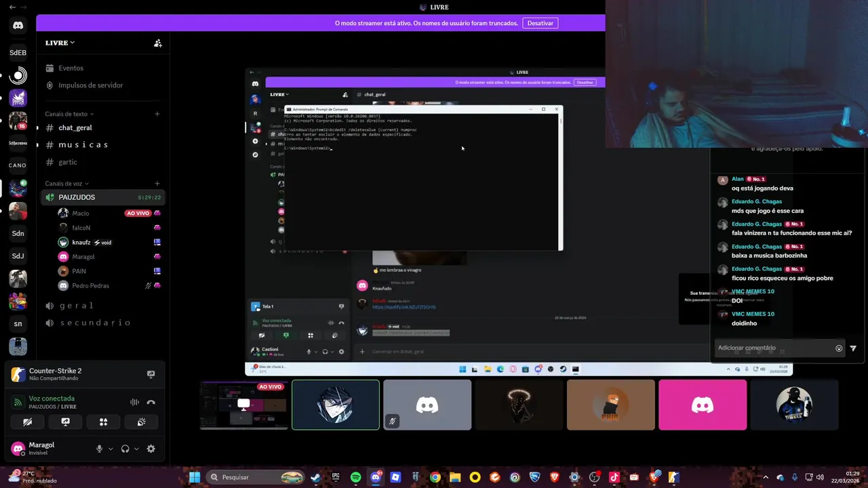The width and height of the screenshot is (868, 488).
Task: Click Adicionar comentário input field
Action: pos(773,348)
